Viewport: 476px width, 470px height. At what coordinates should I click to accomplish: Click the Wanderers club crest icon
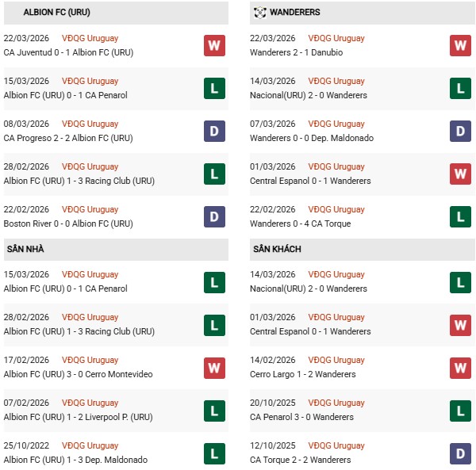point(259,13)
